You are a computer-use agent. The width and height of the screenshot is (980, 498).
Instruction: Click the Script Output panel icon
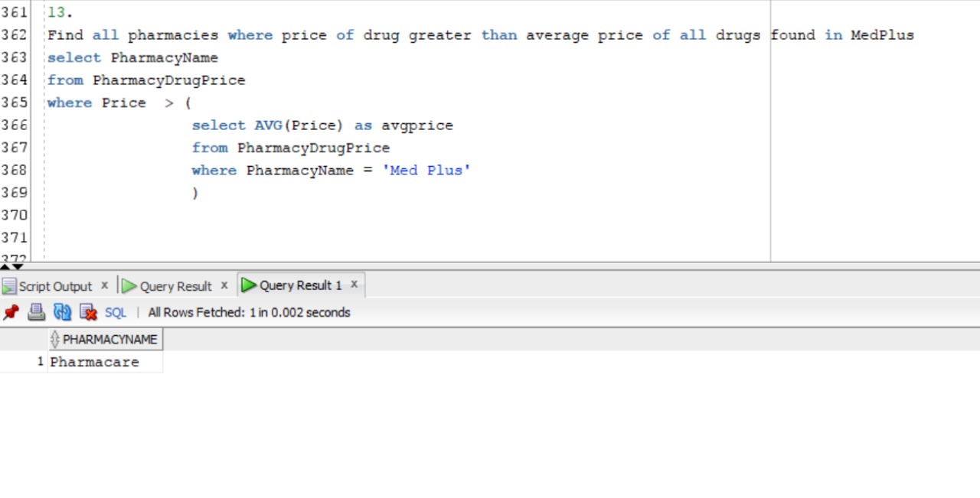[x=9, y=285]
